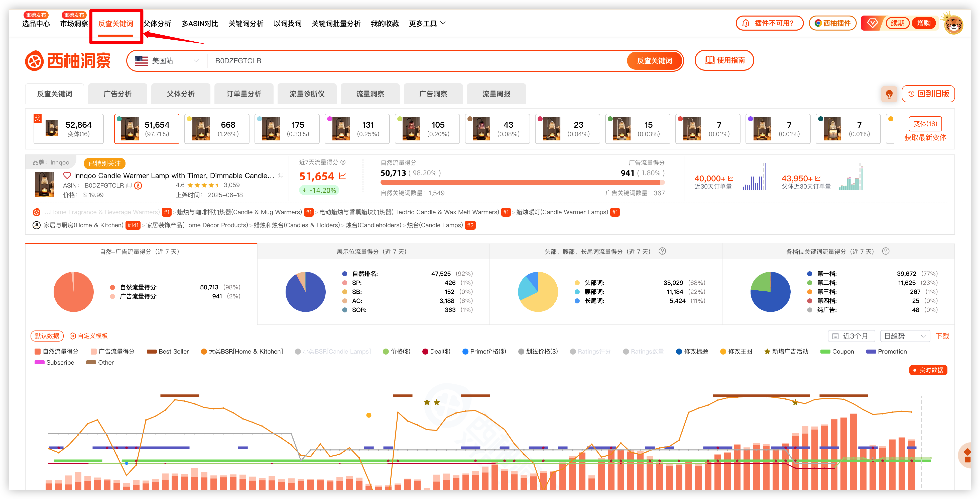Click the heart favorite icon beside product title
The width and height of the screenshot is (980, 499).
67,176
